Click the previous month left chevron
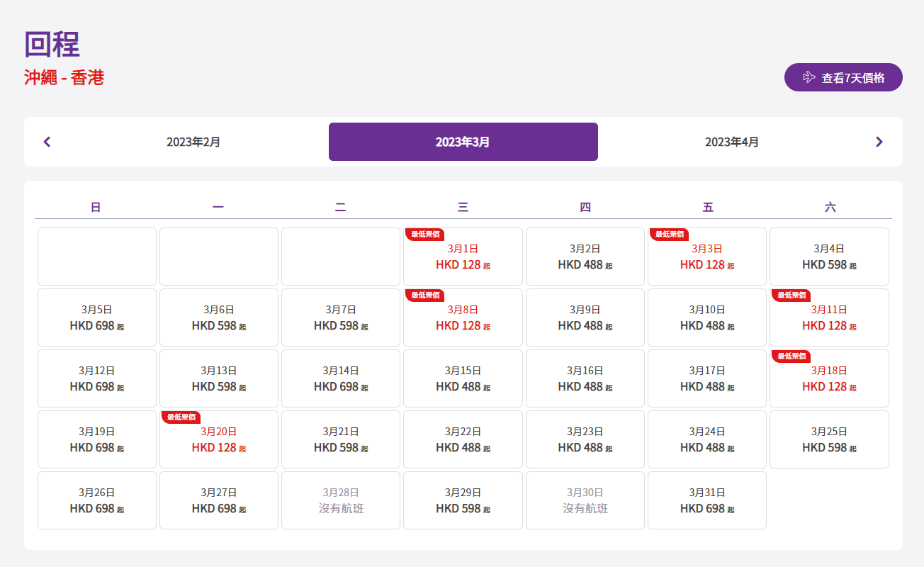 [x=47, y=142]
